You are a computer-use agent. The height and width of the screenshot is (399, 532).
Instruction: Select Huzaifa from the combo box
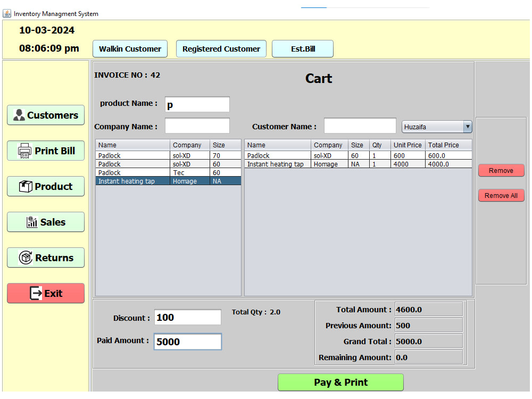click(x=426, y=127)
